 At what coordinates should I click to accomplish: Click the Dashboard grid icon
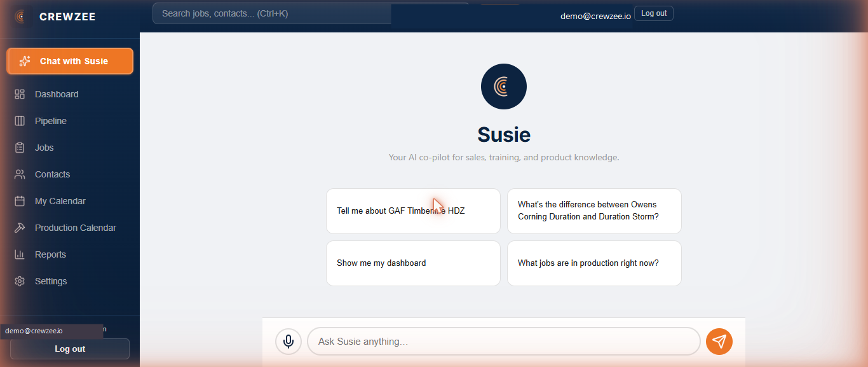[x=20, y=94]
